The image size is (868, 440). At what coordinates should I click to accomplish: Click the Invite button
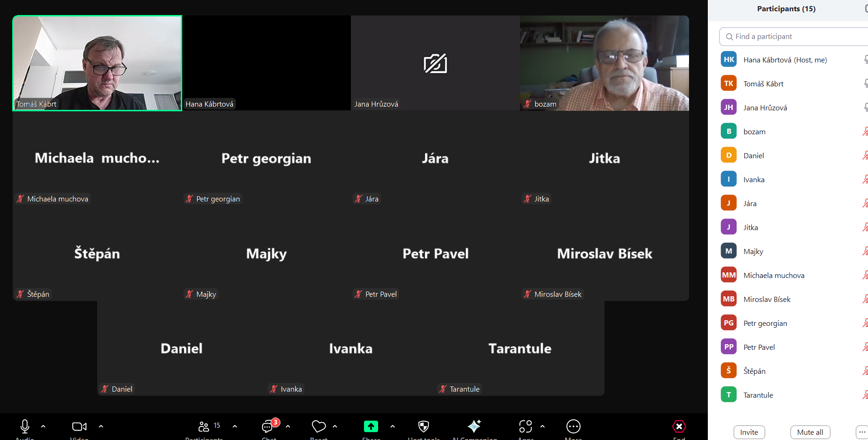point(749,432)
